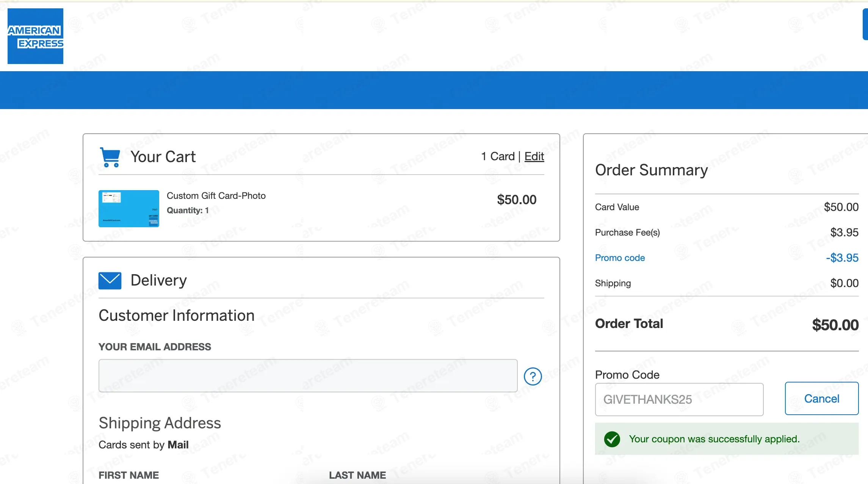This screenshot has height=484, width=868.
Task: Click the green coupon success checkmark
Action: pos(612,439)
